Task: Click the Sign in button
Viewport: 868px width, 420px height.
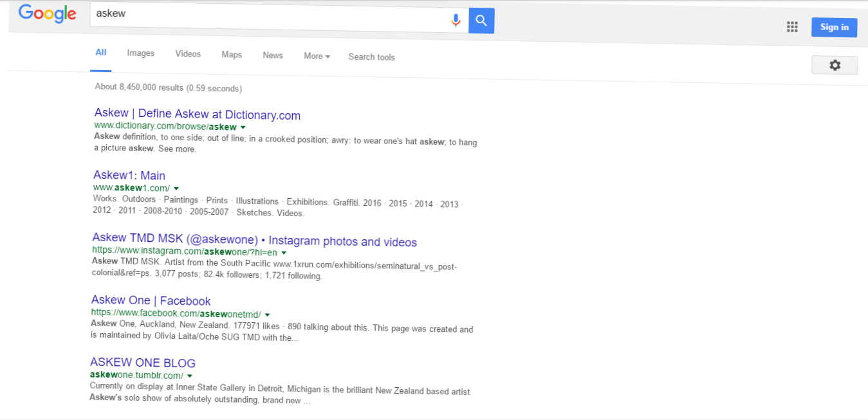Action: tap(835, 27)
